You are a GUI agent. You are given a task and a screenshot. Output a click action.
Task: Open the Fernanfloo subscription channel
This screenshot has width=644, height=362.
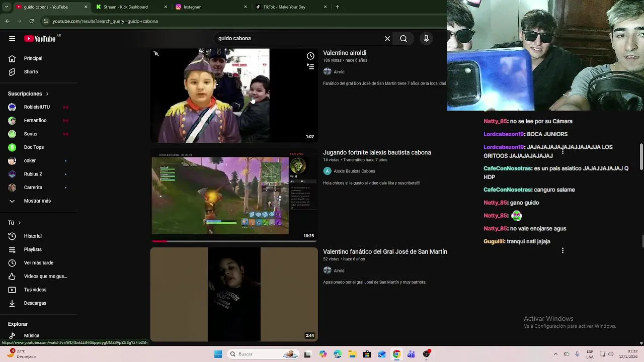click(38, 121)
